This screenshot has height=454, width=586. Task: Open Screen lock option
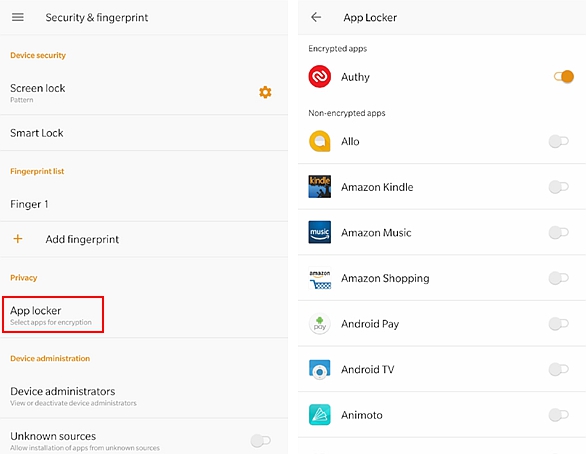[144, 93]
